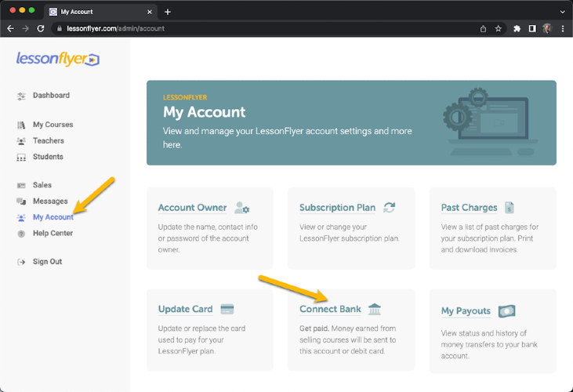
Task: Open browser extensions puzzle icon
Action: (517, 28)
